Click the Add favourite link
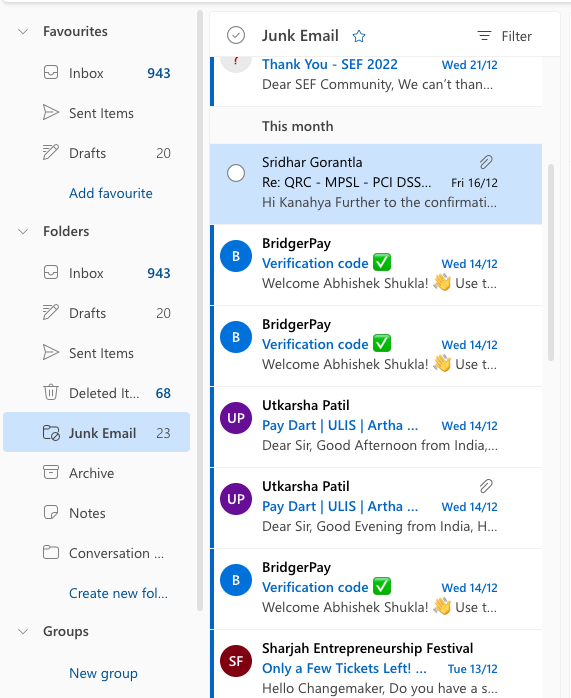The width and height of the screenshot is (571, 698). (x=111, y=193)
